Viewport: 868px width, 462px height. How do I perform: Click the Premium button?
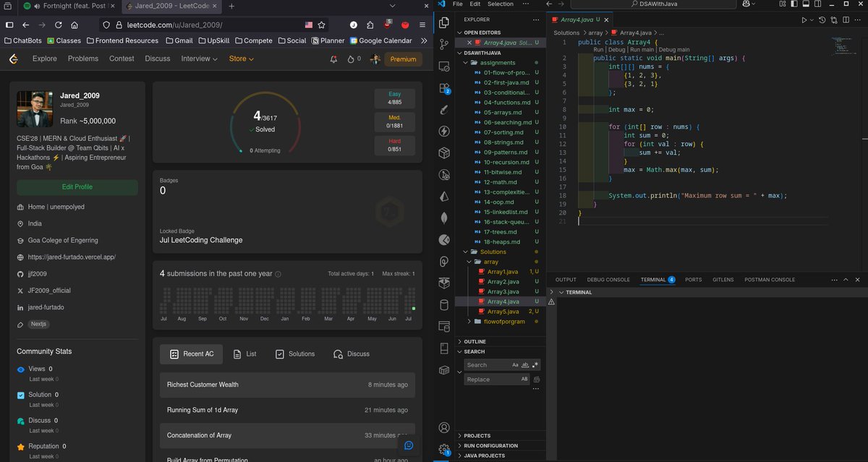(403, 59)
